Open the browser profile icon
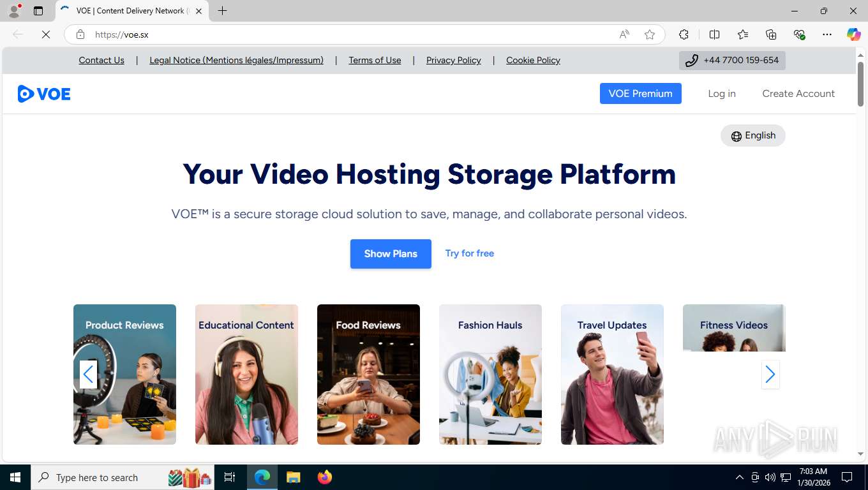 [x=14, y=11]
